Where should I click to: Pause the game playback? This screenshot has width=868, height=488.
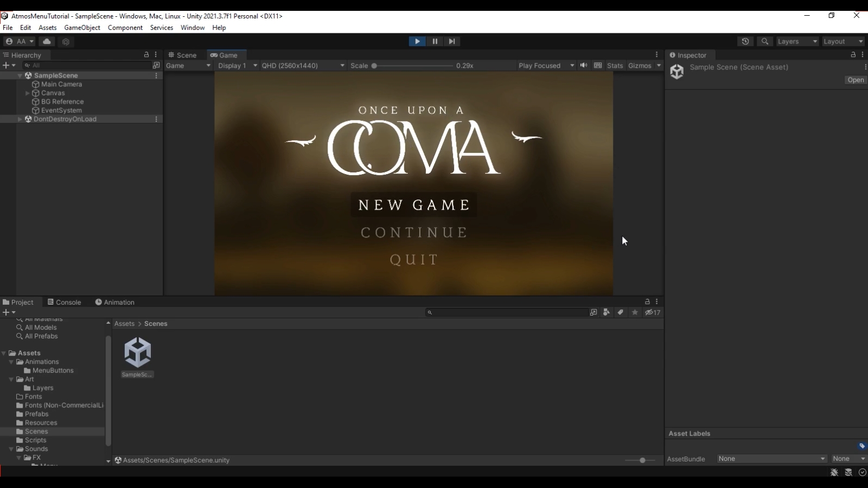(436, 41)
